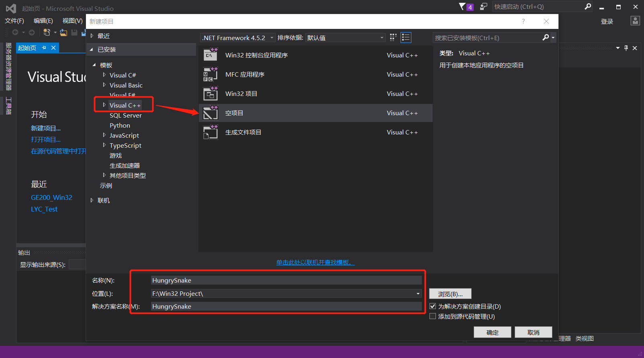The height and width of the screenshot is (358, 644).
Task: Open the 排序依据 sort dropdown
Action: [x=346, y=38]
